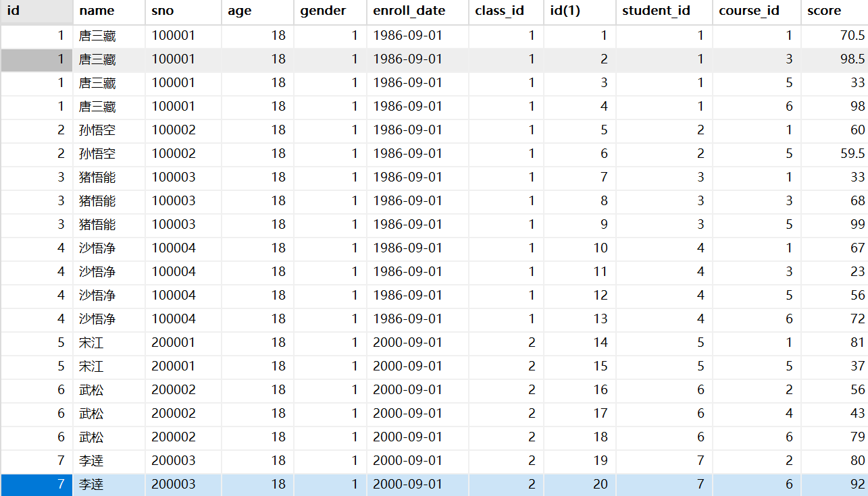Image resolution: width=868 pixels, height=496 pixels.
Task: Select the id(1) column header
Action: click(580, 11)
